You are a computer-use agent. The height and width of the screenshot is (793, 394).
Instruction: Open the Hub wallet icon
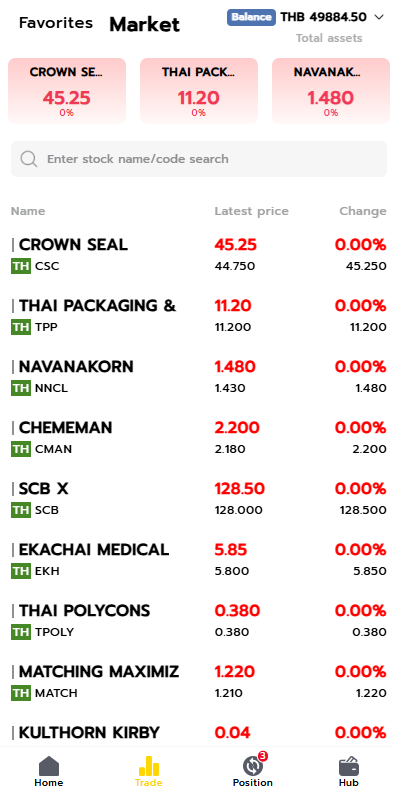coord(349,766)
